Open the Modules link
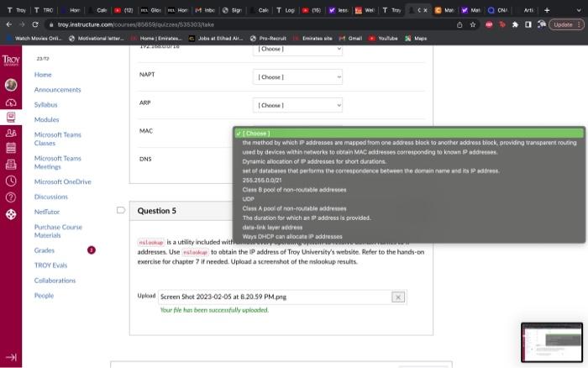The height and width of the screenshot is (368, 588). (46, 119)
